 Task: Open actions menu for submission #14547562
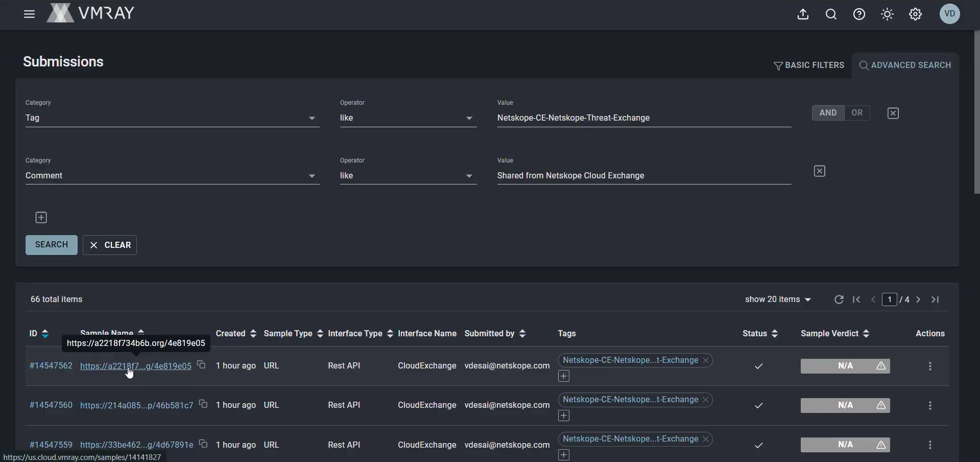point(930,366)
